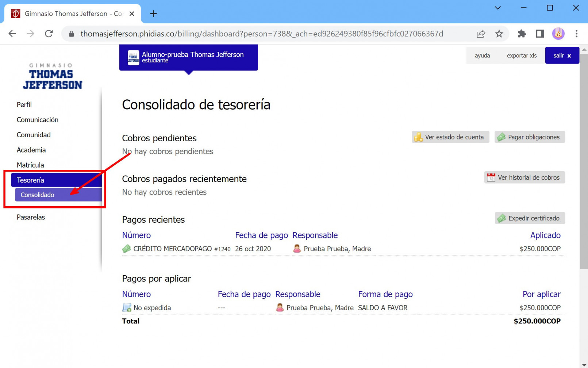Expand the Matrícula sidebar section
588x368 pixels.
tap(30, 165)
